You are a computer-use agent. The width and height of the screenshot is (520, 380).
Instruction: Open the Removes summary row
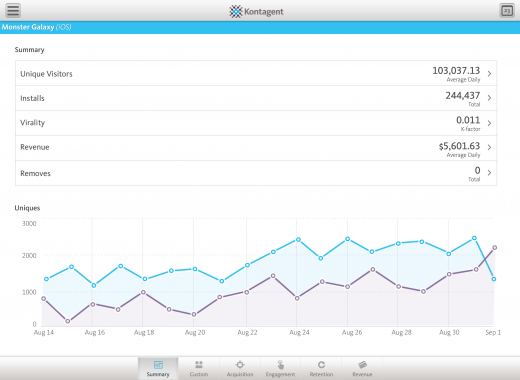pyautogui.click(x=256, y=173)
